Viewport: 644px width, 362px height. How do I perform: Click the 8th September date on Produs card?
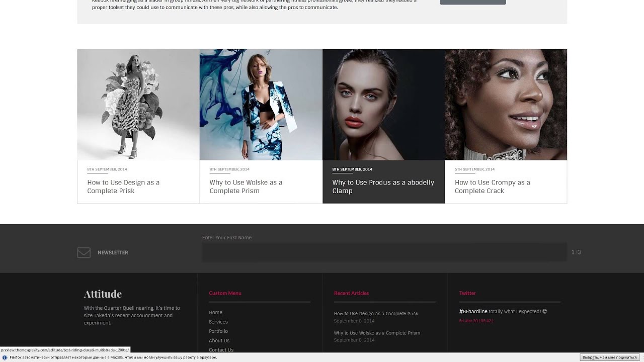click(x=352, y=169)
